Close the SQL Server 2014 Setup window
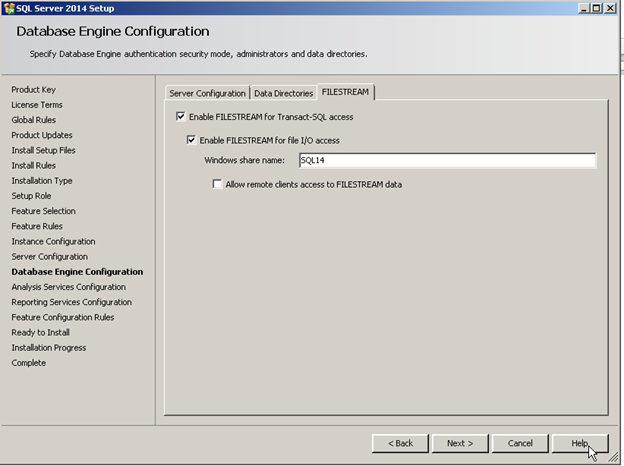 pyautogui.click(x=610, y=8)
